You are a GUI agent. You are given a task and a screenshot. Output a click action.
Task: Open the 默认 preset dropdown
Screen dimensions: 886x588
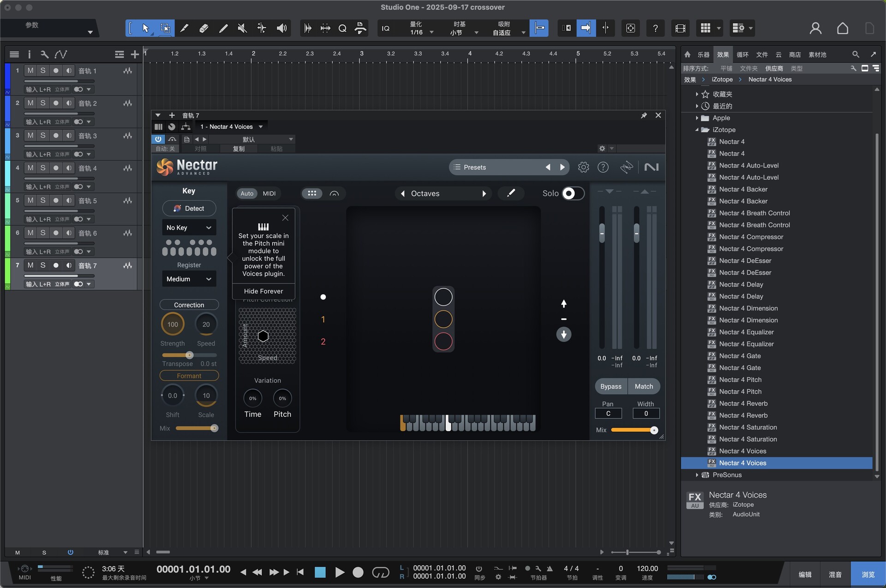pos(252,139)
